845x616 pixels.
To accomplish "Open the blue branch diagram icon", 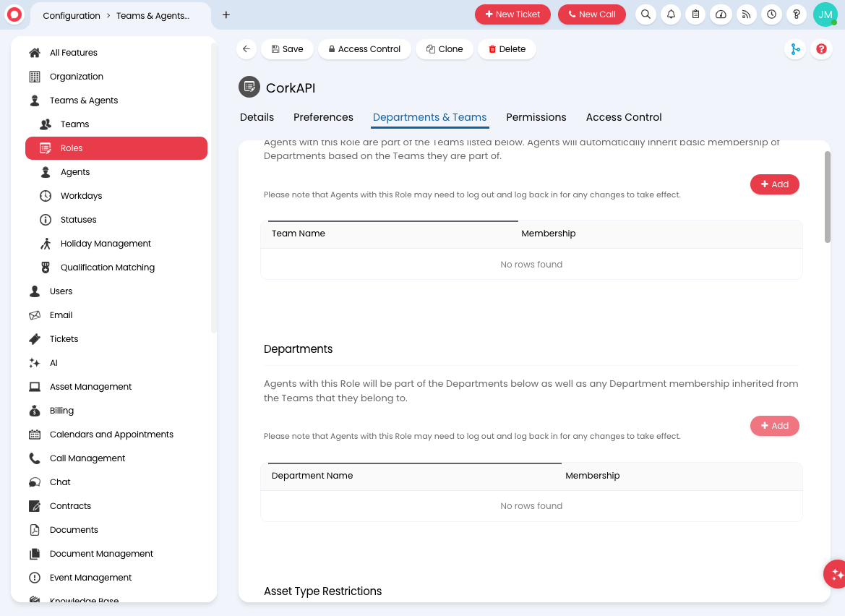I will point(795,50).
